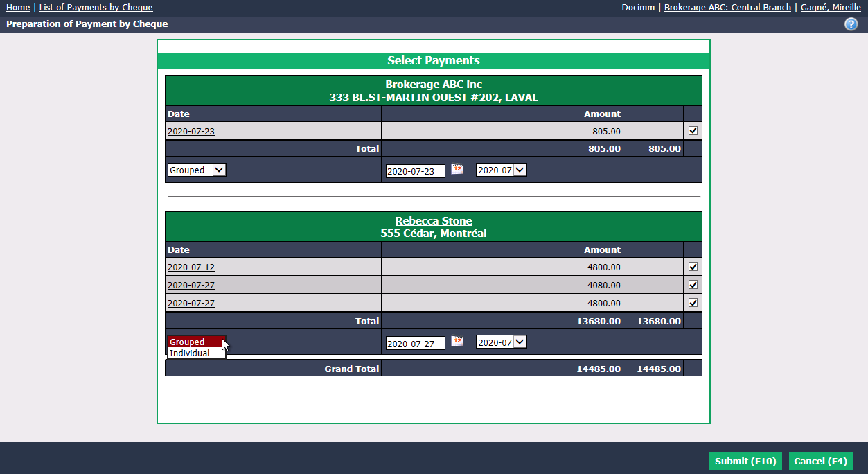The width and height of the screenshot is (868, 474).
Task: Open calendar icon for Rebecca Stone date
Action: point(457,340)
